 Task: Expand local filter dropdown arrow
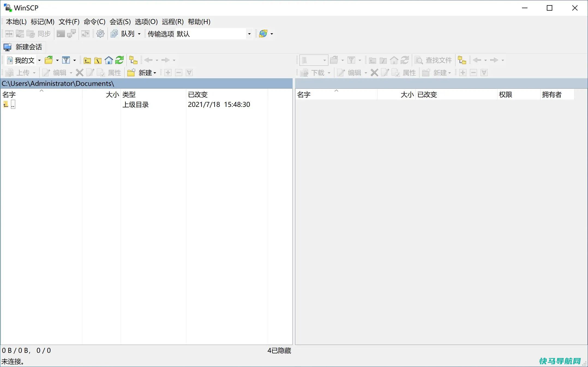click(x=74, y=60)
